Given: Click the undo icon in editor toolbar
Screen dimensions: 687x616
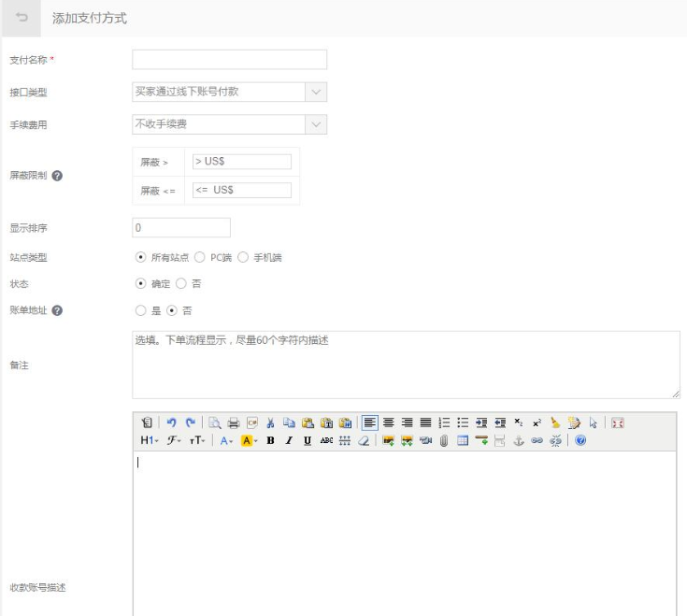Looking at the screenshot, I should click(172, 423).
